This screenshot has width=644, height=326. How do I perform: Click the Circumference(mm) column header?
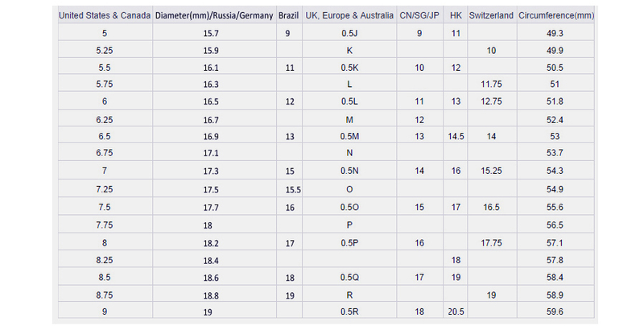[x=554, y=15]
